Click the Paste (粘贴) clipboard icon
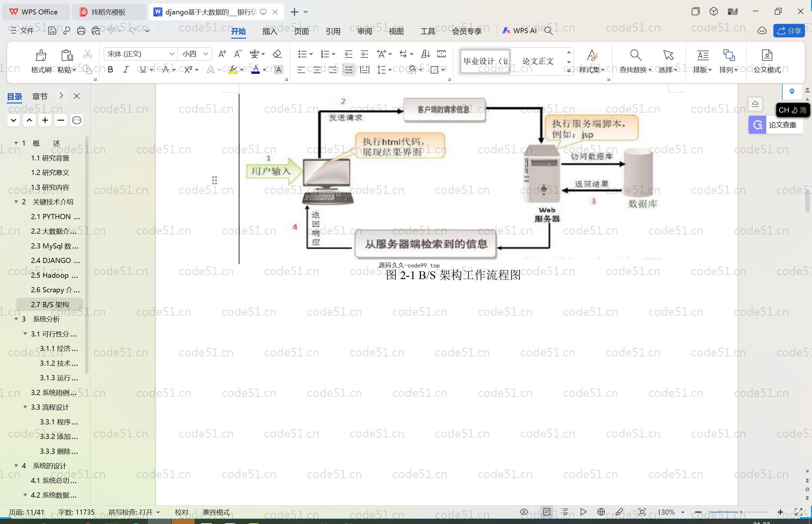The image size is (812, 524). coord(67,55)
